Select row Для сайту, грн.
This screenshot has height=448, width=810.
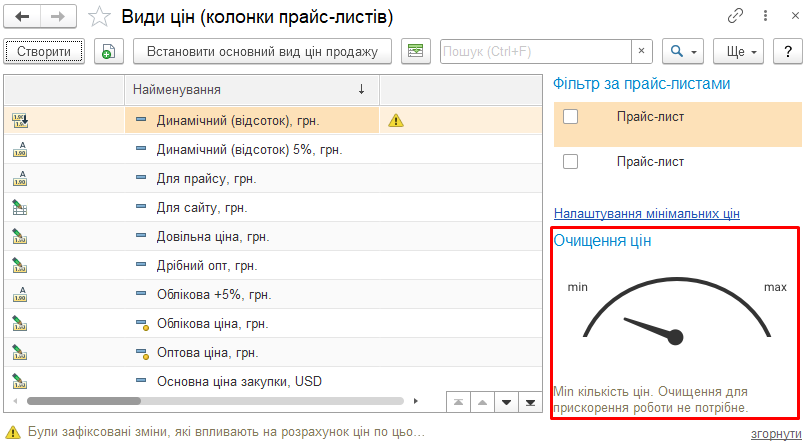click(273, 208)
